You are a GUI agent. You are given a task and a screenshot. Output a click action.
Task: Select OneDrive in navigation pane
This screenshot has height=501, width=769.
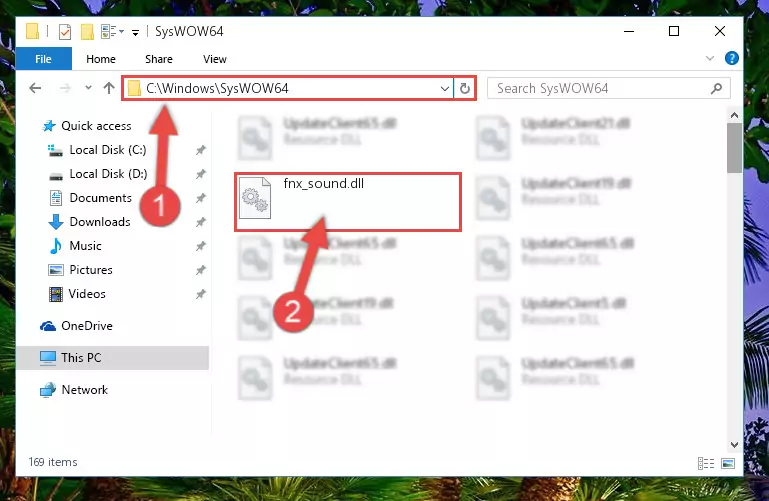(x=87, y=326)
